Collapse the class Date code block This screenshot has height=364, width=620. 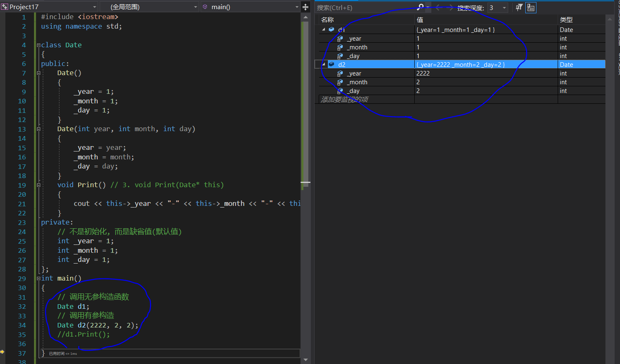39,45
